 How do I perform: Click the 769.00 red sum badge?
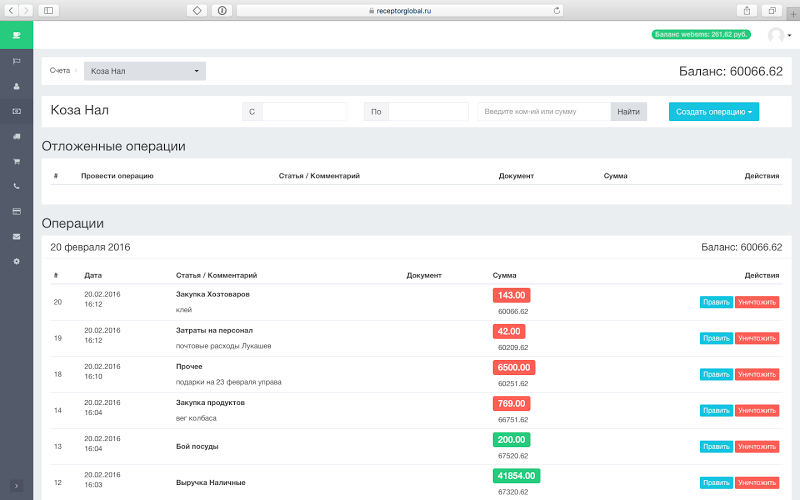(512, 404)
